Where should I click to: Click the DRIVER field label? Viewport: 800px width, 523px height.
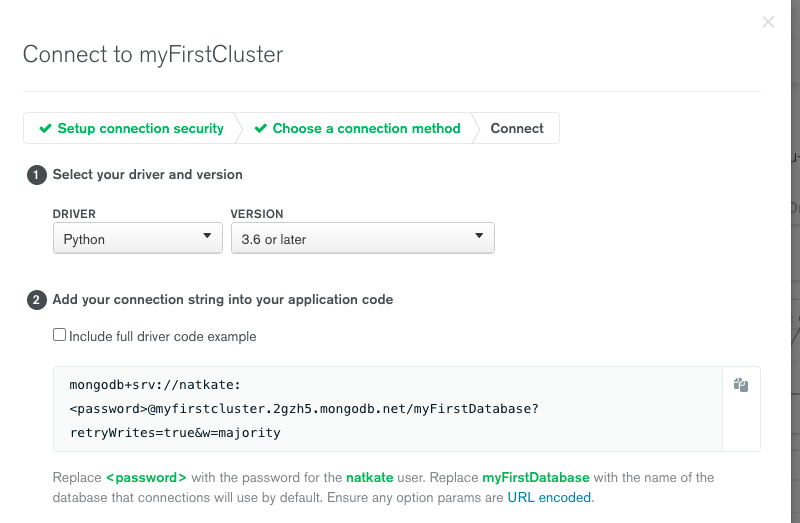74,214
